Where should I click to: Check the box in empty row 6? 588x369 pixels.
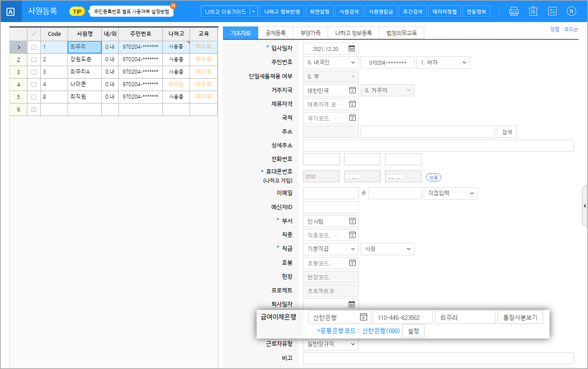point(34,109)
